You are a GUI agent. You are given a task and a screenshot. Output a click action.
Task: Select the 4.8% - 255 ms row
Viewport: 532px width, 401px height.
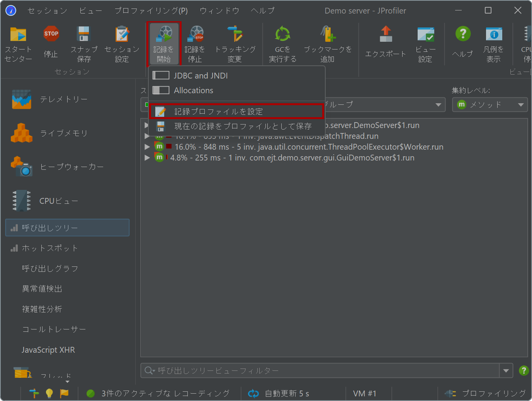click(285, 158)
